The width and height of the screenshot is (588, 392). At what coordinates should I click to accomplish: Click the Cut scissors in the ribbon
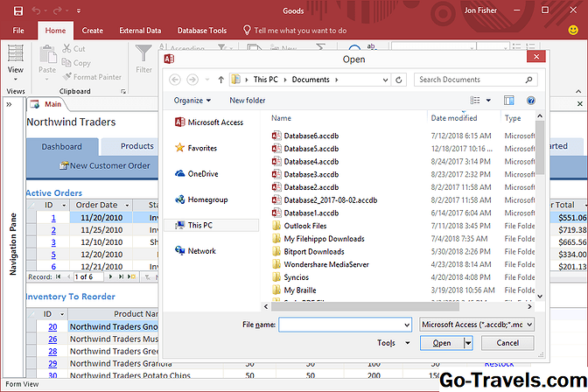click(66, 48)
